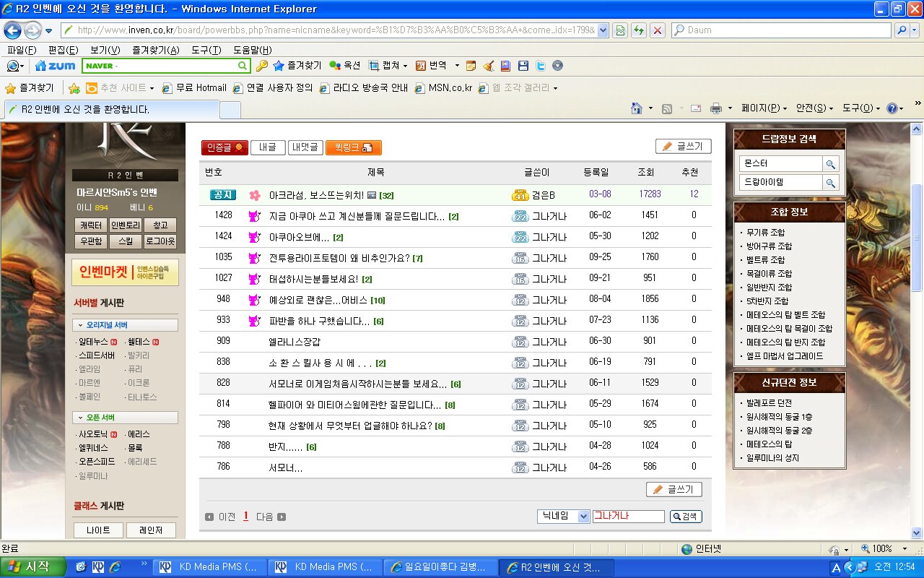Open the 도구(T) menu in the menu bar
Viewport: 924px width, 578px height.
(x=206, y=50)
